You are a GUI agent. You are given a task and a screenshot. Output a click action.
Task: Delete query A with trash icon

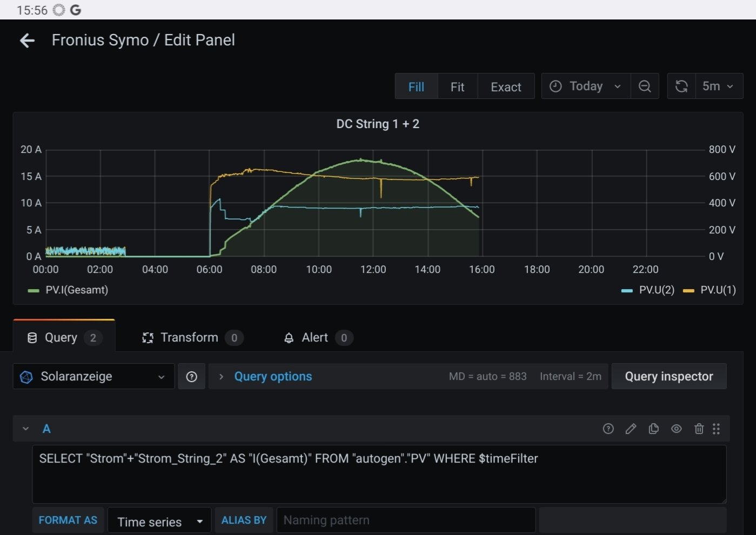tap(699, 429)
